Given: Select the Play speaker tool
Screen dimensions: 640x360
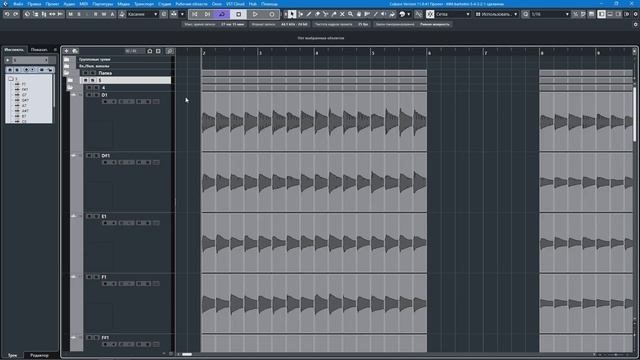Looking at the screenshot, I should [x=384, y=14].
